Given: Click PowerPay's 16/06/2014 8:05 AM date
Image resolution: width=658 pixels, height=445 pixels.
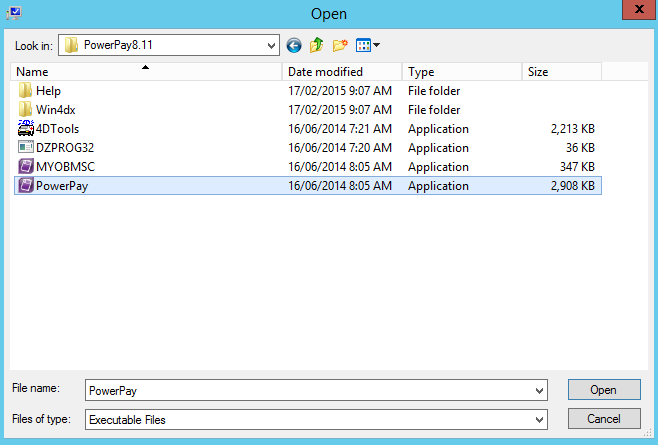Looking at the screenshot, I should pos(340,186).
